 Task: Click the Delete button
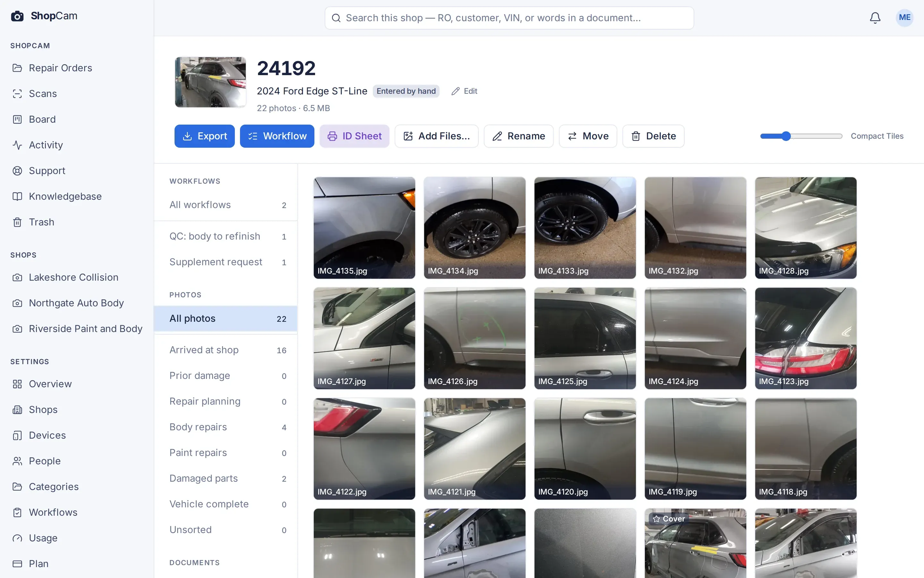[x=653, y=136]
